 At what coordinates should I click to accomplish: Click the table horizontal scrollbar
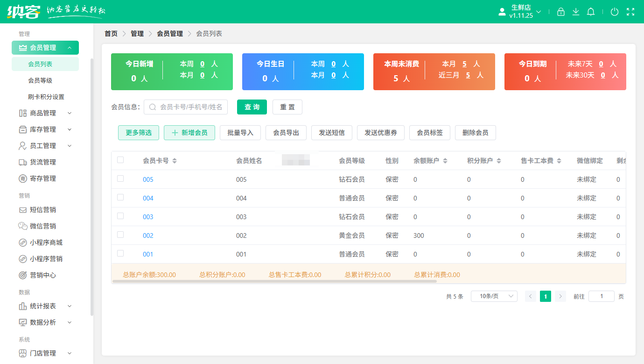tap(274, 281)
